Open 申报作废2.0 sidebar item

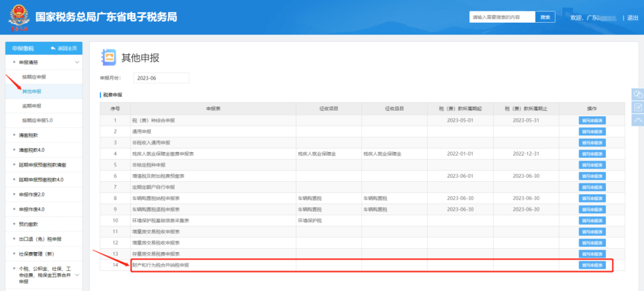32,194
